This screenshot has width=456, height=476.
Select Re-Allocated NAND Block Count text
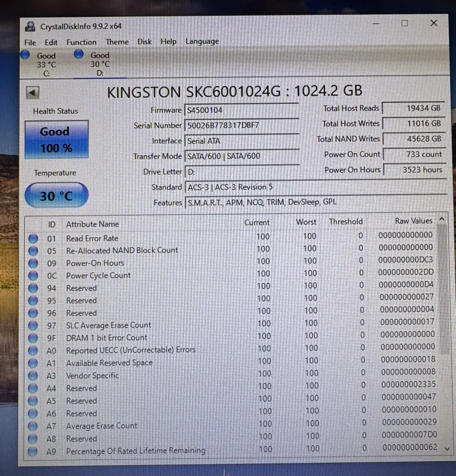tap(122, 250)
